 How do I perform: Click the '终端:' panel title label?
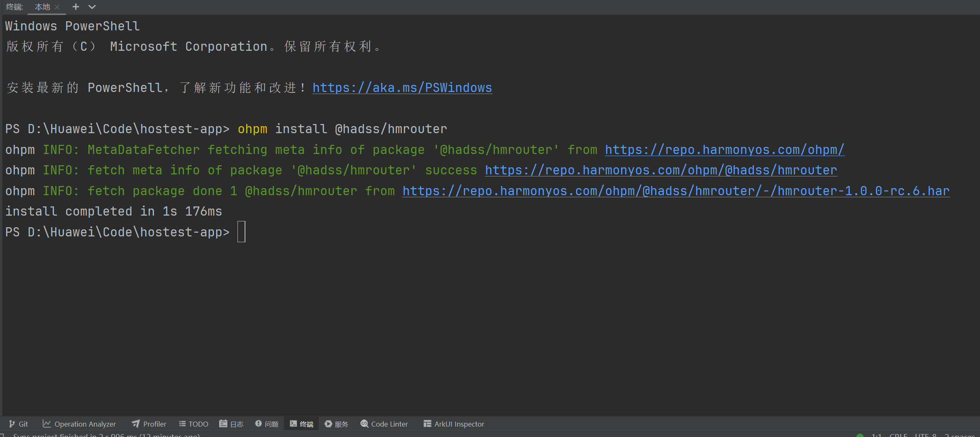(x=15, y=7)
